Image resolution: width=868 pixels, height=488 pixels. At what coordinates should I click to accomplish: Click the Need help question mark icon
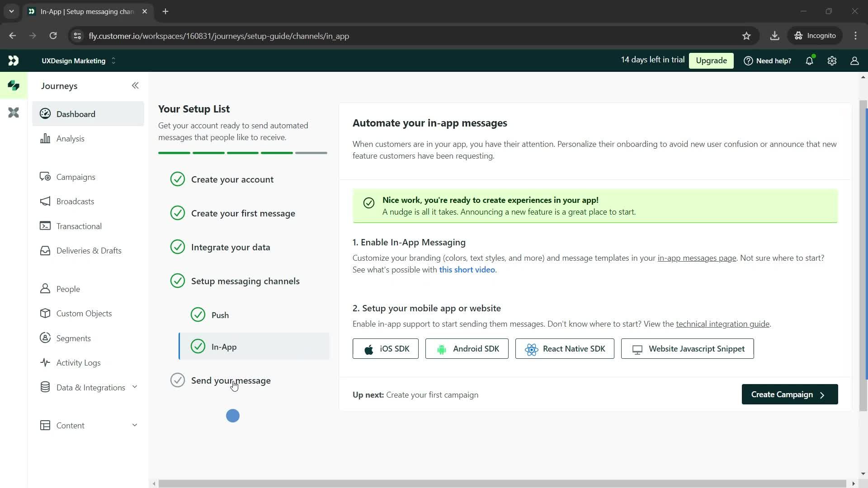[x=748, y=61]
